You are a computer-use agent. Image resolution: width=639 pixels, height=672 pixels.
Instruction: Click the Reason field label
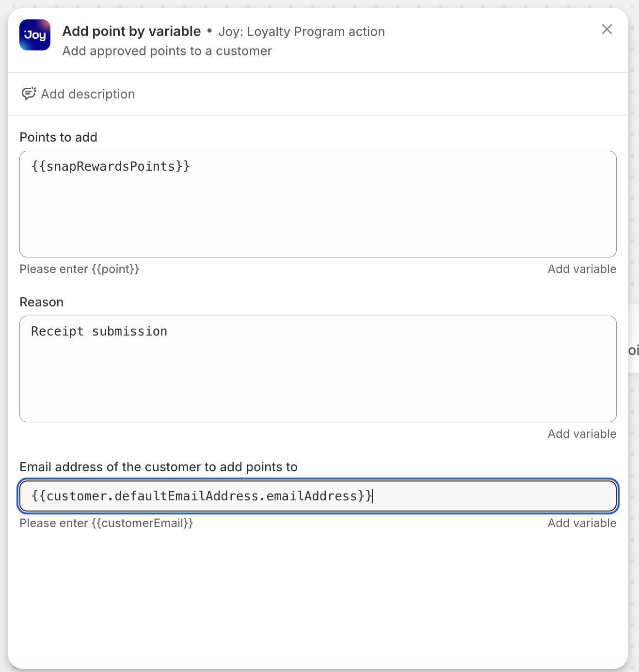pyautogui.click(x=41, y=302)
